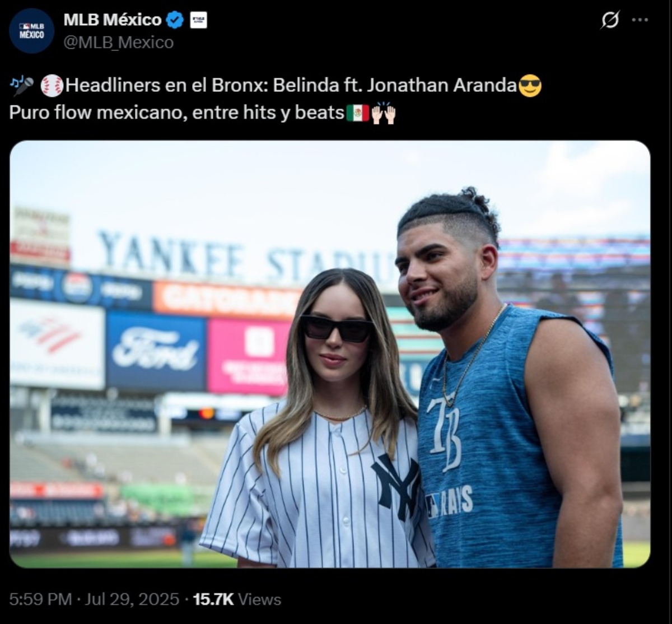Open the 5:59 PM · Jul 29, 2025 timestamp
Viewport: 672px width, 624px height.
click(94, 599)
